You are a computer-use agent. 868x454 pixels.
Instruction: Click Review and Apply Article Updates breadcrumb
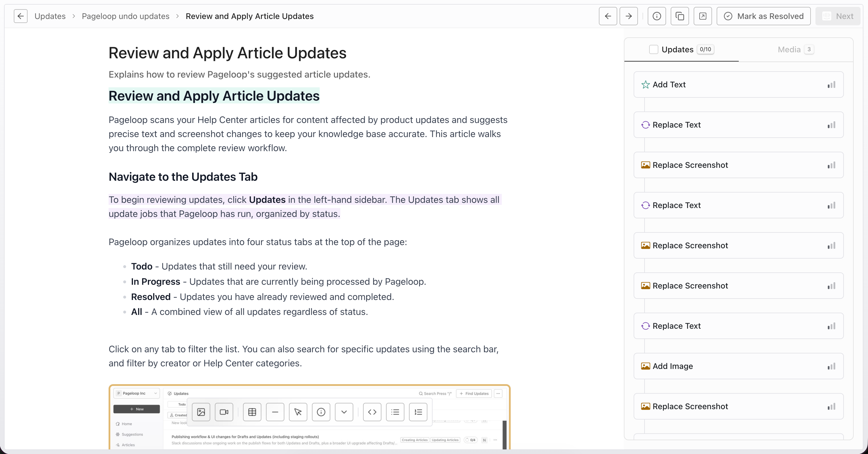pos(249,16)
